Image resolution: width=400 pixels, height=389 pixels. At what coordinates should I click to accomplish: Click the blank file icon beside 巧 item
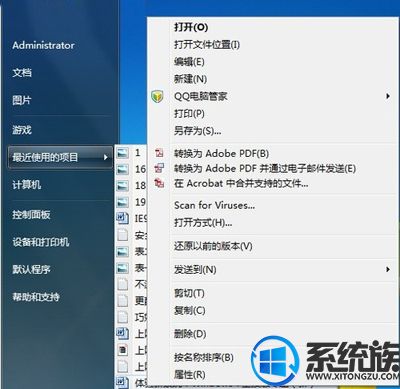point(123,317)
